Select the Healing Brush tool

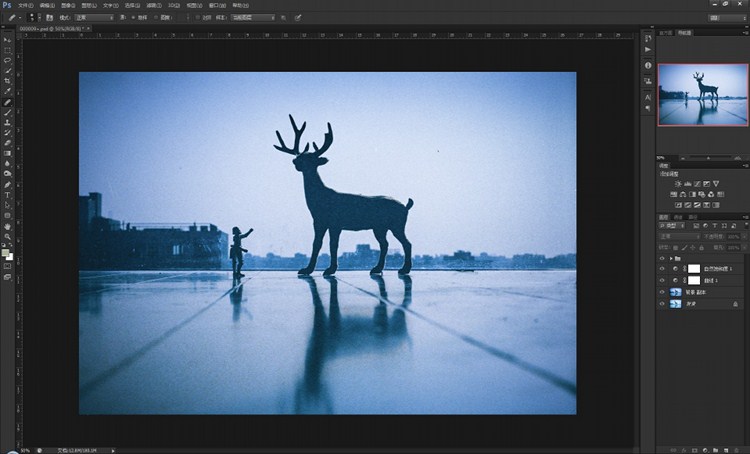(7, 102)
